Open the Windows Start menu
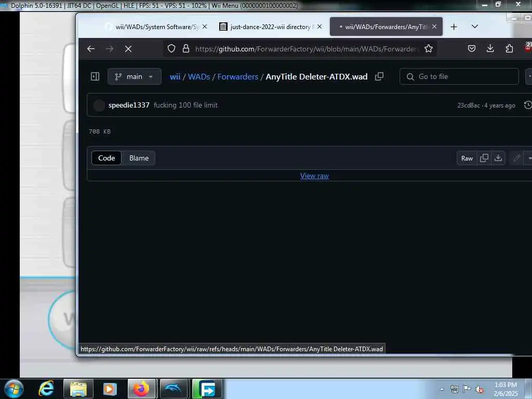This screenshot has height=399, width=532. tap(14, 389)
